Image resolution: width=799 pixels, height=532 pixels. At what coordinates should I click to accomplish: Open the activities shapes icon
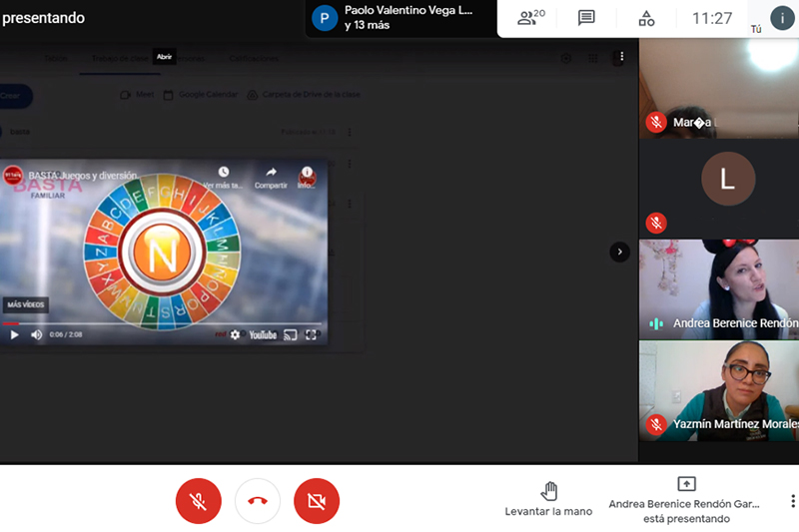[646, 18]
